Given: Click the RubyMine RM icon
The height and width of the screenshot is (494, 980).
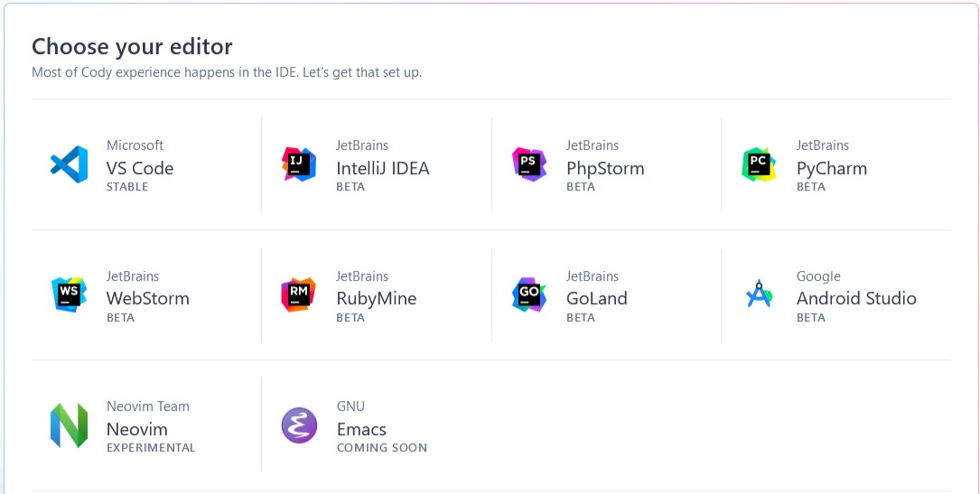Looking at the screenshot, I should (x=299, y=294).
